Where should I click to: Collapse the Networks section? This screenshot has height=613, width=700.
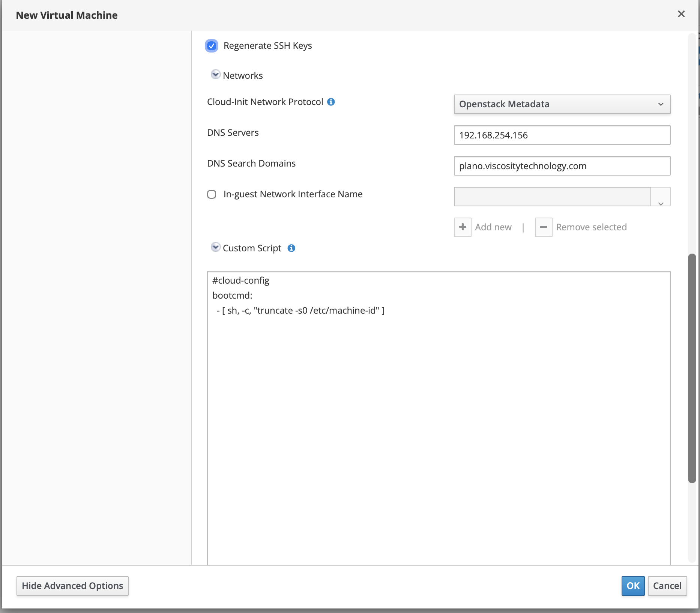[215, 75]
